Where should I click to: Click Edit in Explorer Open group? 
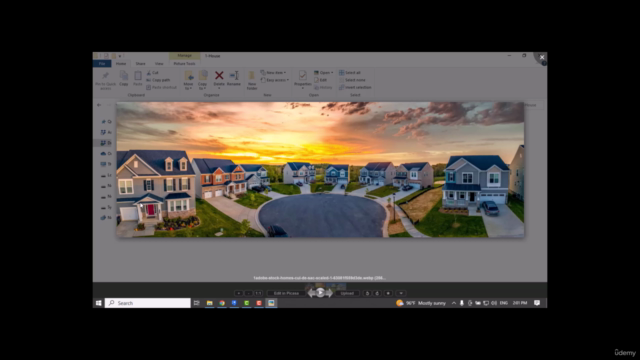pos(320,80)
